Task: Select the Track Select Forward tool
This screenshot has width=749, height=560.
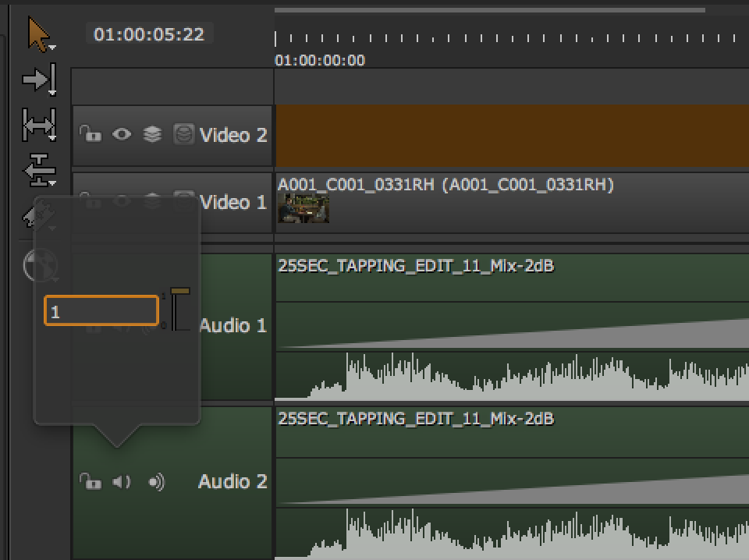Action: (38, 79)
